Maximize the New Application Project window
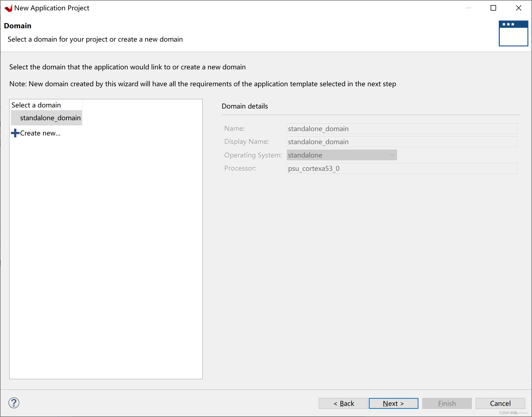Image resolution: width=532 pixels, height=417 pixels. point(493,8)
